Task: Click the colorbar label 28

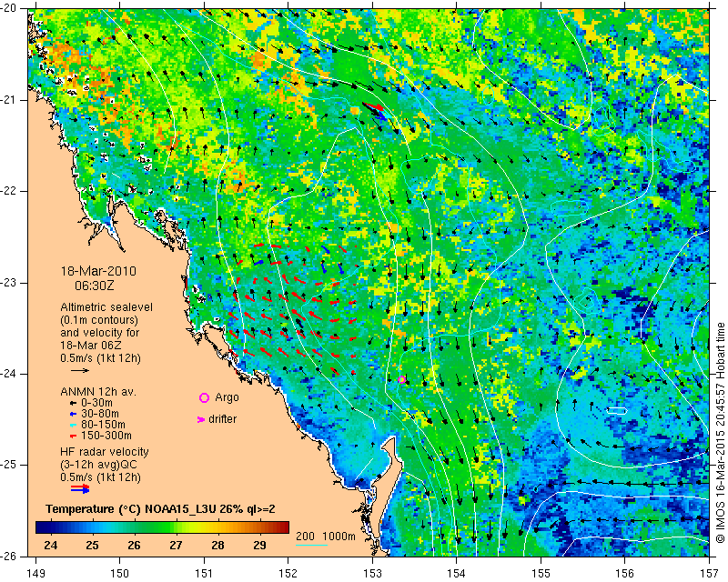Action: (x=217, y=546)
